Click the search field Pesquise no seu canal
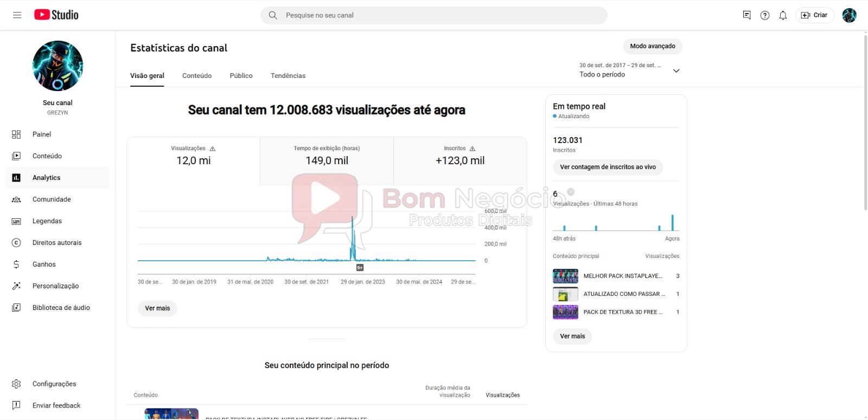868x420 pixels. [434, 15]
